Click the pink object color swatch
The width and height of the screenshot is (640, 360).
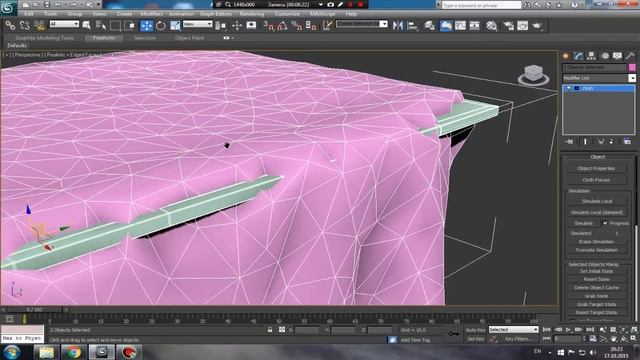click(x=632, y=67)
